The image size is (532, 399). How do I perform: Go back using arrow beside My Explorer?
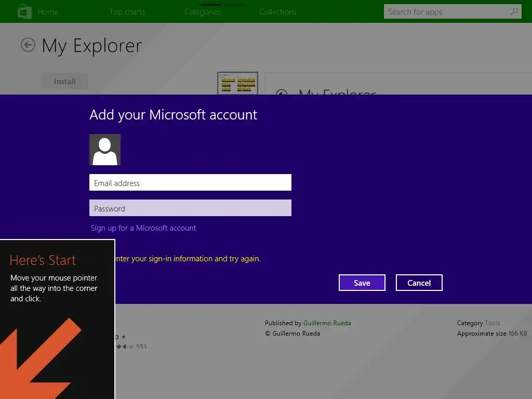point(28,45)
